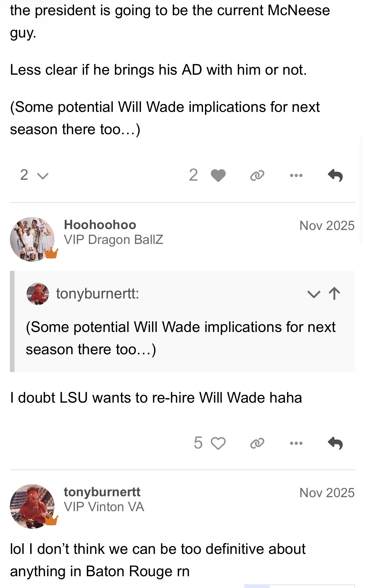
Task: Copy link to Hoohoohoo's post
Action: (x=257, y=443)
